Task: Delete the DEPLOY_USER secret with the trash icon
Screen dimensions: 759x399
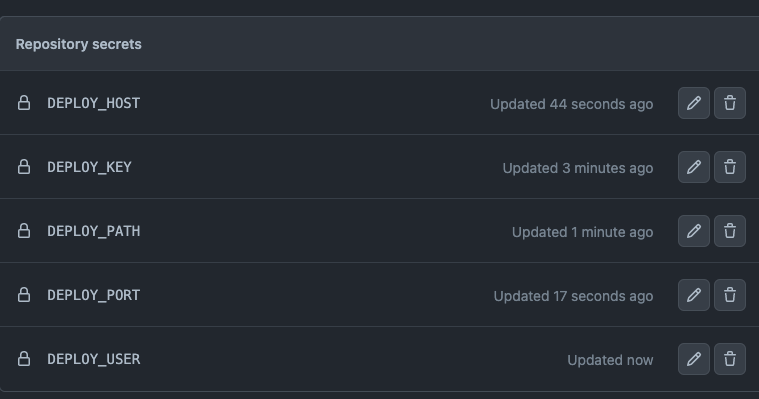Action: click(x=730, y=359)
